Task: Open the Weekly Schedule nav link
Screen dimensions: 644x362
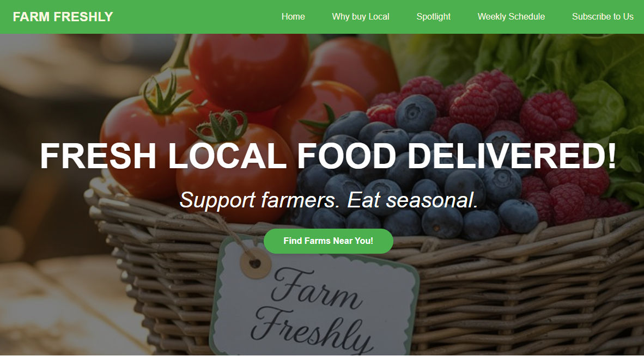Action: tap(512, 17)
